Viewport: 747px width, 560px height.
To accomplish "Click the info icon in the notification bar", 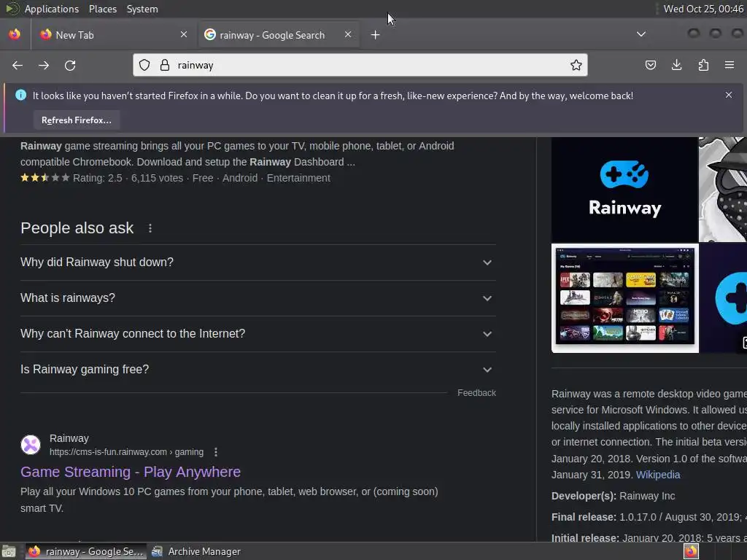I will pyautogui.click(x=21, y=95).
